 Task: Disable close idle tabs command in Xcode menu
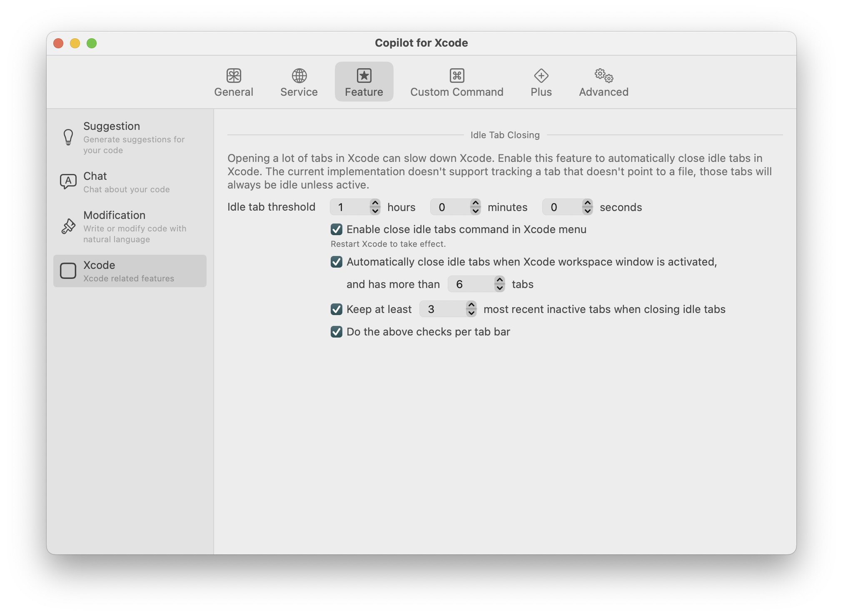coord(336,229)
